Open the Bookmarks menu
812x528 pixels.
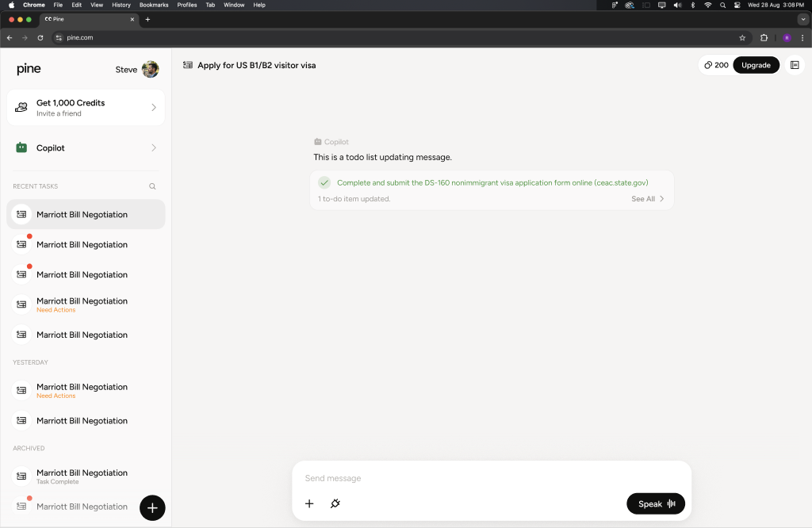(154, 5)
